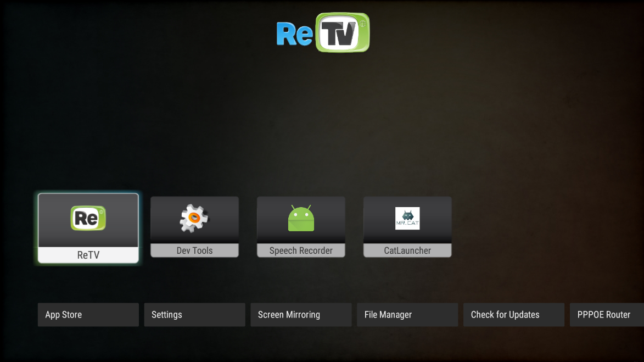Viewport: 644px width, 362px height.
Task: Click the "Dev Tools" tile label
Action: (x=195, y=250)
